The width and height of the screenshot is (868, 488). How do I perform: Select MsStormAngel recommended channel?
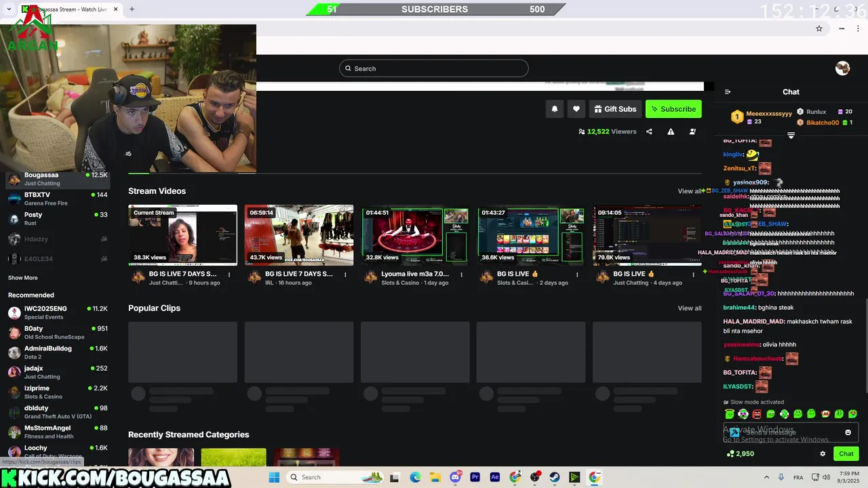tap(58, 432)
